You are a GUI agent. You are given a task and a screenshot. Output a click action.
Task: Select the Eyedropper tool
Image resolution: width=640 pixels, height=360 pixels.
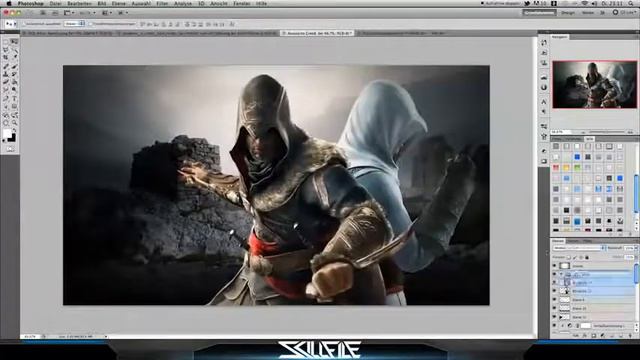[x=14, y=57]
